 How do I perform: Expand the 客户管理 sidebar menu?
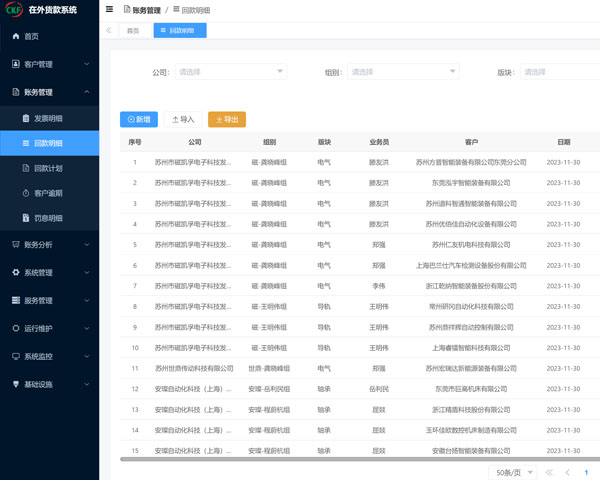pyautogui.click(x=50, y=65)
